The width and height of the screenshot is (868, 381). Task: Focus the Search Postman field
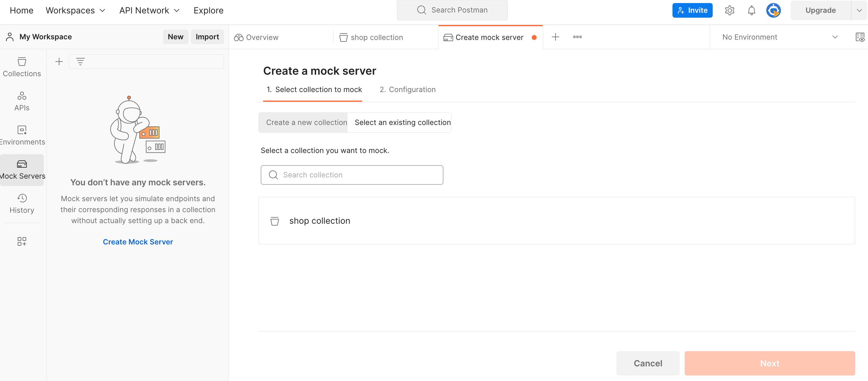click(452, 10)
